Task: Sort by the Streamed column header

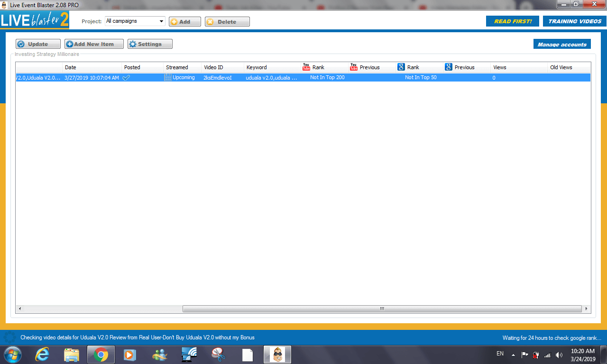Action: pyautogui.click(x=183, y=67)
